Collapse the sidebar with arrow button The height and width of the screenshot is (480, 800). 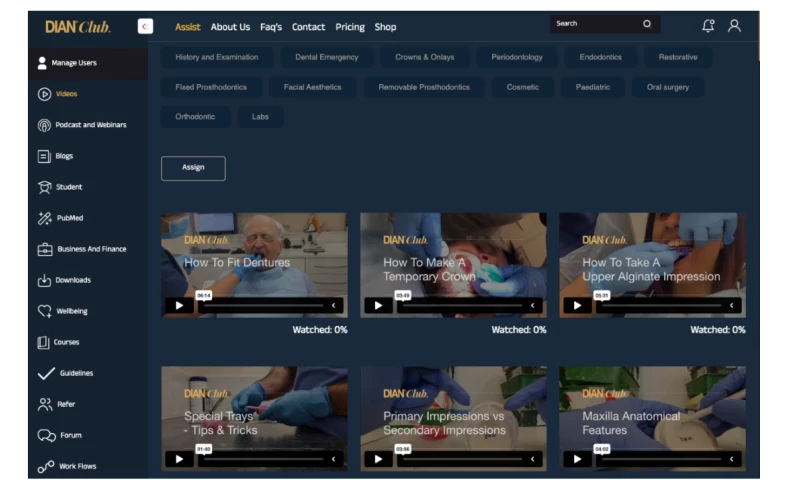tap(145, 26)
